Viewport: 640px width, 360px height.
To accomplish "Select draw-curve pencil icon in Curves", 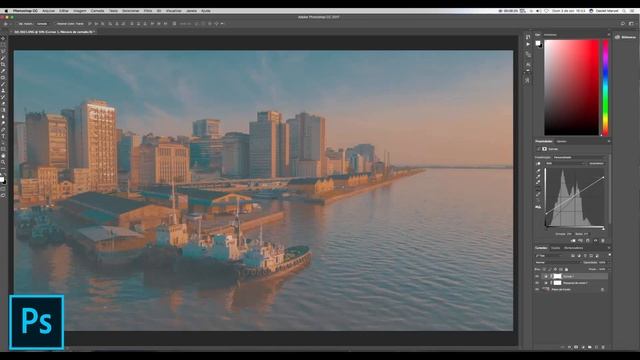I will tap(538, 195).
